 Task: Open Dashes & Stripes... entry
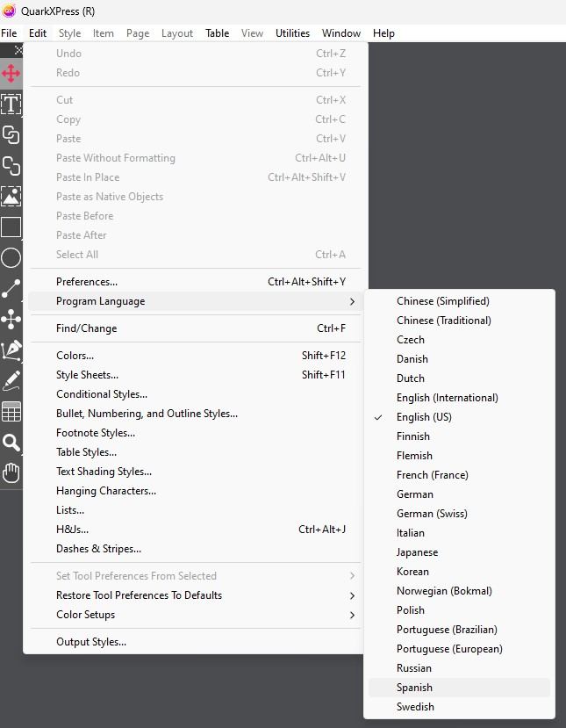tap(196, 549)
